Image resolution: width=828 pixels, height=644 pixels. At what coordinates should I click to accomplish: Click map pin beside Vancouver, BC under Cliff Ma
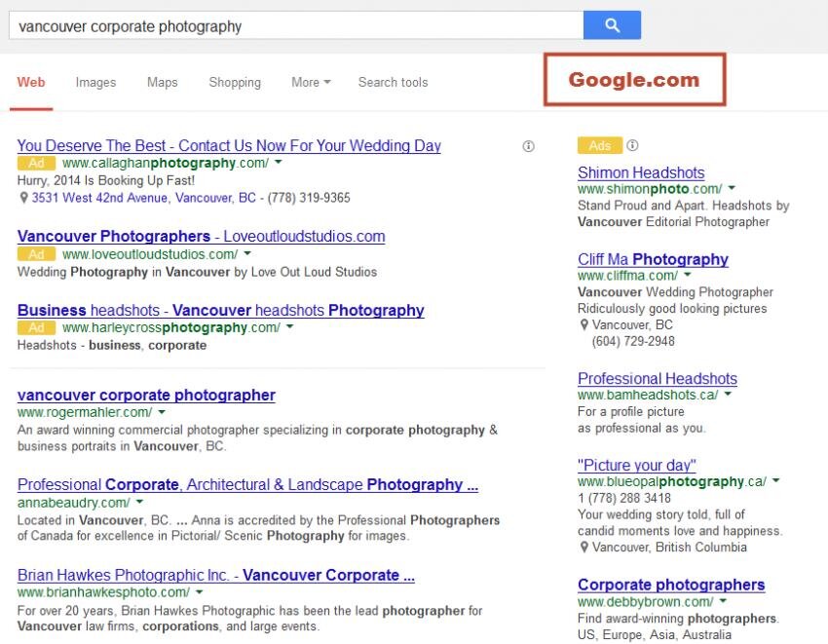click(583, 324)
